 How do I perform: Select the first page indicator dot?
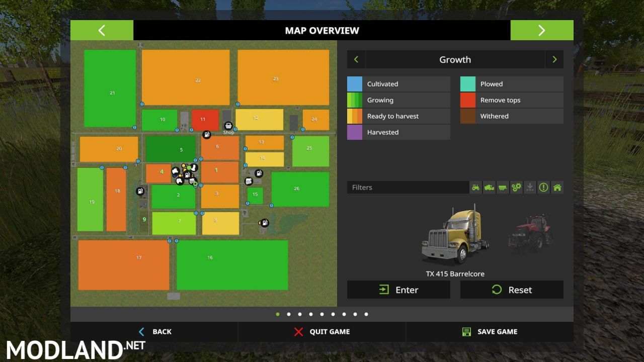coord(278,314)
